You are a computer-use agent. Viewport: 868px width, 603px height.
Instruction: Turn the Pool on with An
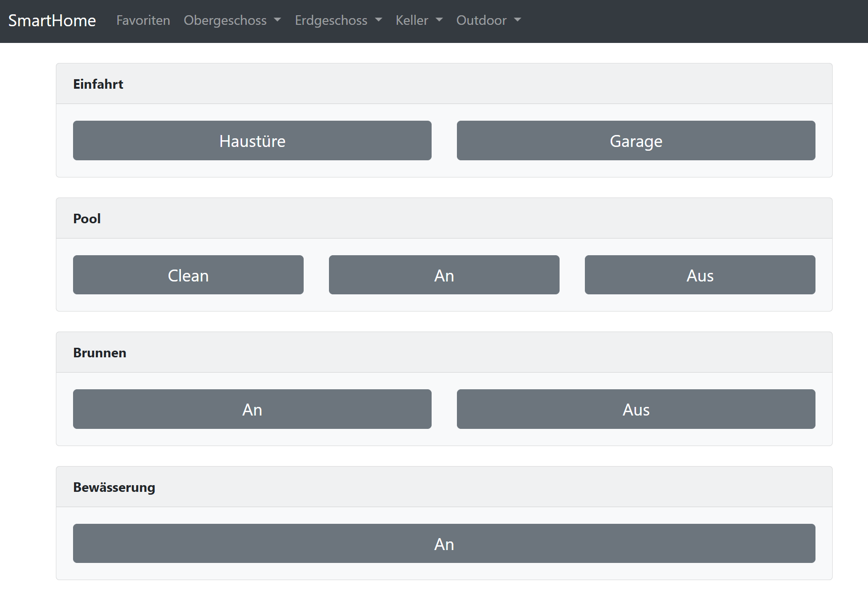click(444, 275)
